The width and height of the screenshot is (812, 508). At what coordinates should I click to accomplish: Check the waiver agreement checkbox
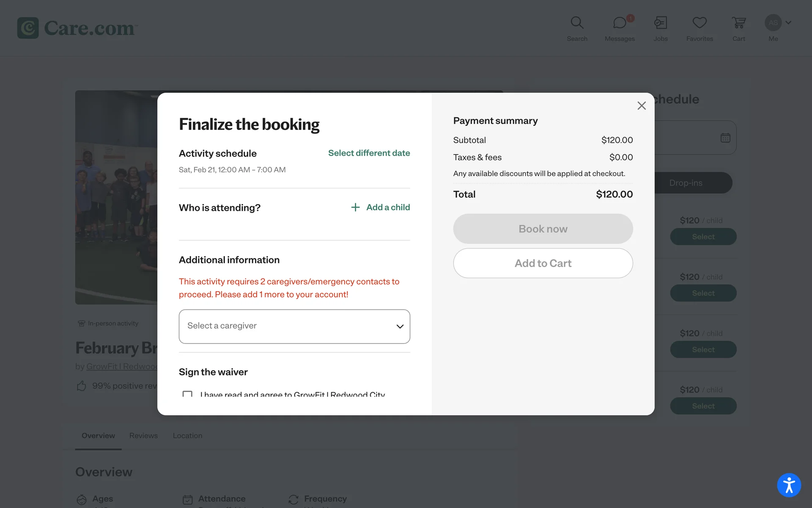187,395
